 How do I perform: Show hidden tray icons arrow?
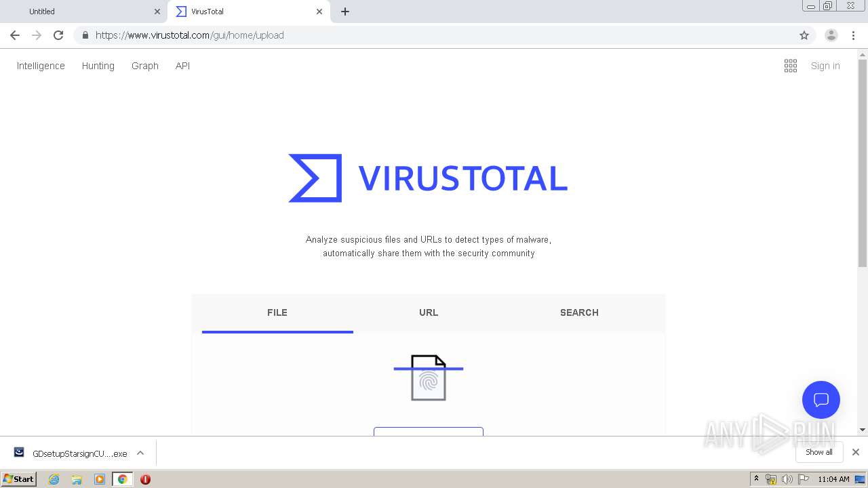tap(756, 479)
